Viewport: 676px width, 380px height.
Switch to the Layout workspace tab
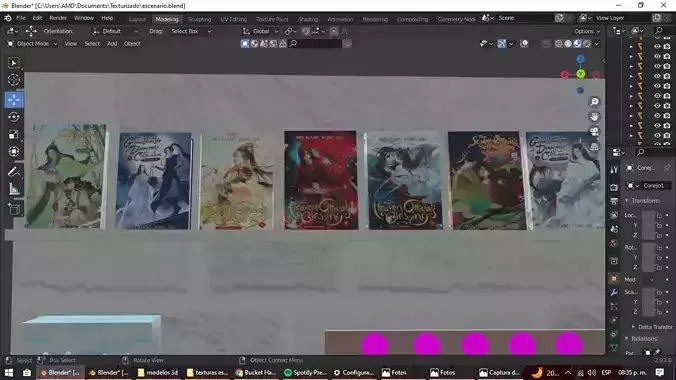138,19
